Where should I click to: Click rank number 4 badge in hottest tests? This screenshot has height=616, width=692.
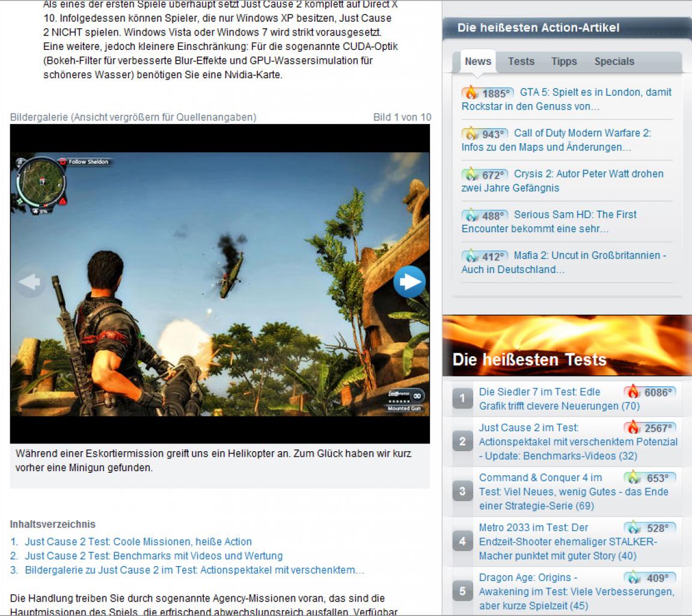click(x=462, y=541)
